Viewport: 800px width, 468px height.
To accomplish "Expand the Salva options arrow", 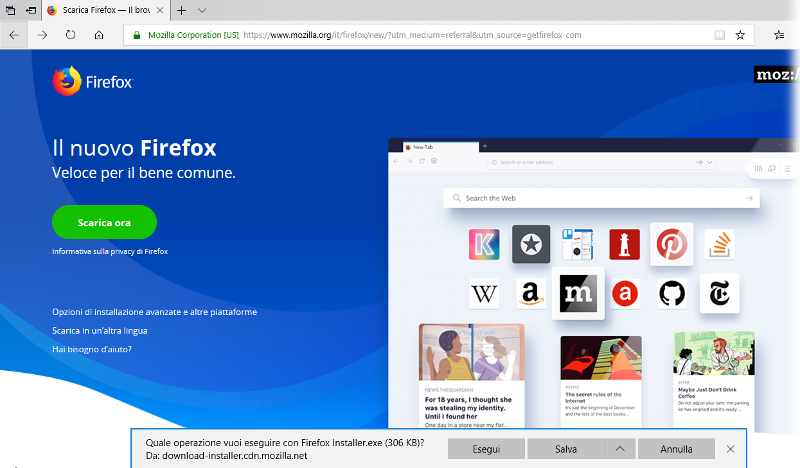I will [x=620, y=449].
